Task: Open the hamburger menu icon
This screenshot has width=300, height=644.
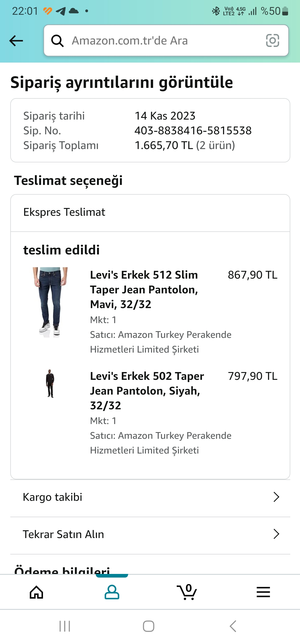Action: pos(263,592)
